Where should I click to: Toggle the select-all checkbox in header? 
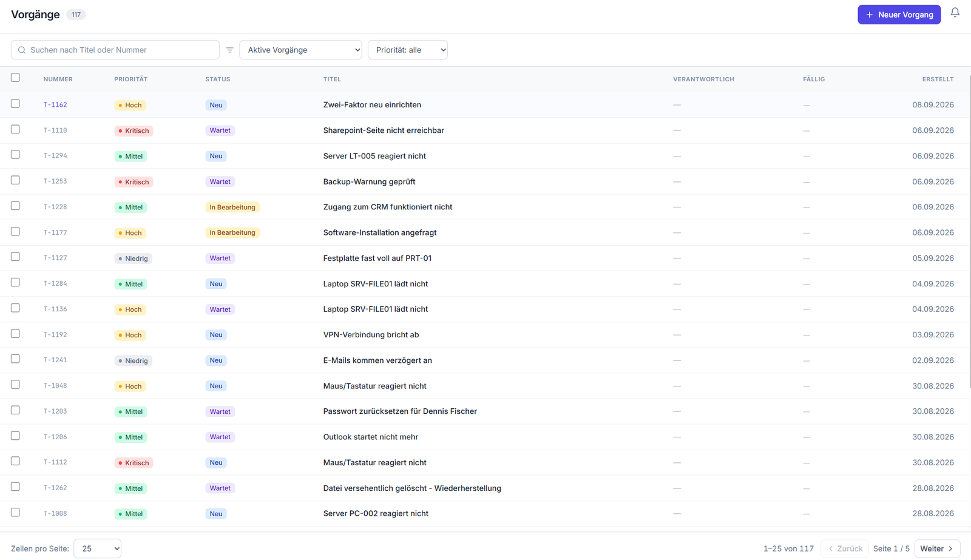[15, 78]
